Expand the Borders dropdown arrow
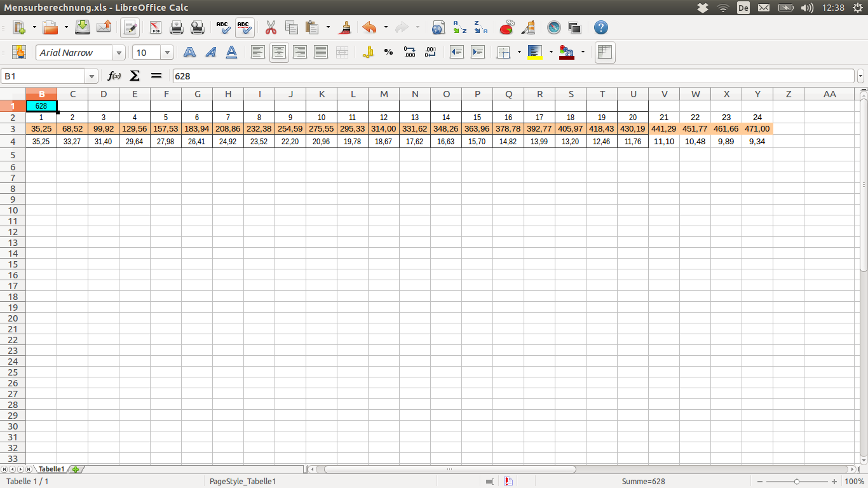The image size is (868, 488). click(519, 52)
